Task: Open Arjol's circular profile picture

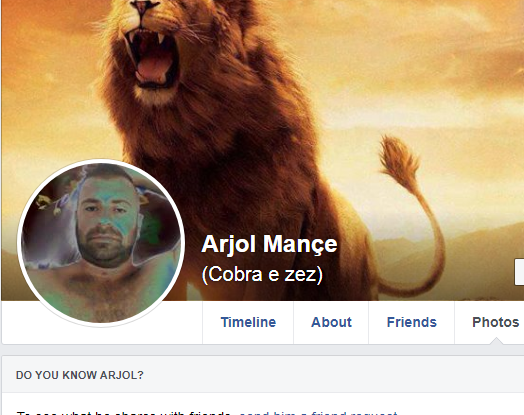Action: (x=101, y=243)
